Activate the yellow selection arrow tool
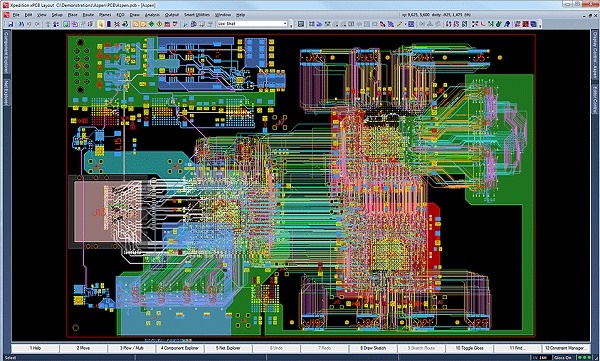 (x=101, y=24)
